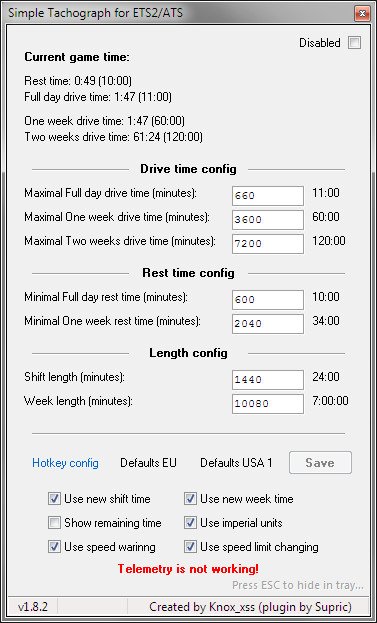Click the 'Length config' heading

188,353
